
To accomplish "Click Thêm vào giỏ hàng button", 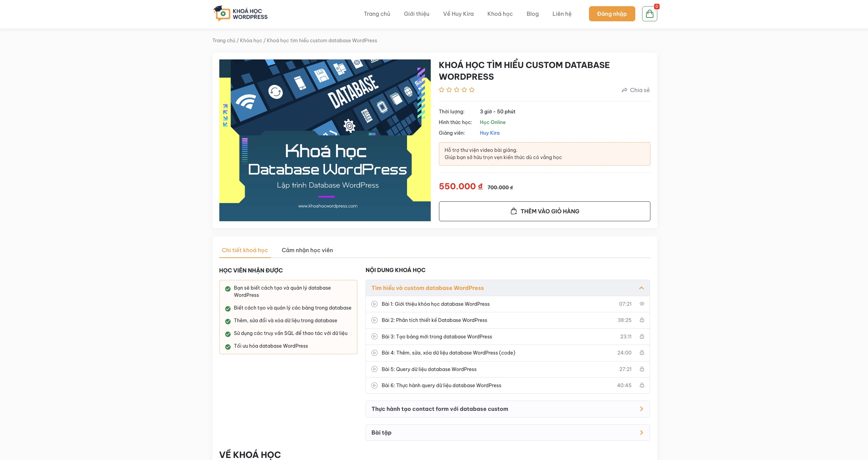I will point(544,211).
